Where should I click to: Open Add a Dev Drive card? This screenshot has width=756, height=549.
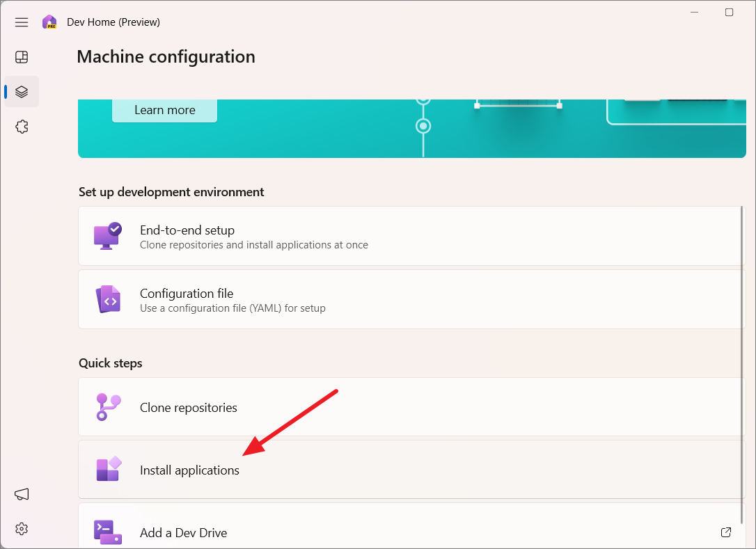pyautogui.click(x=411, y=526)
